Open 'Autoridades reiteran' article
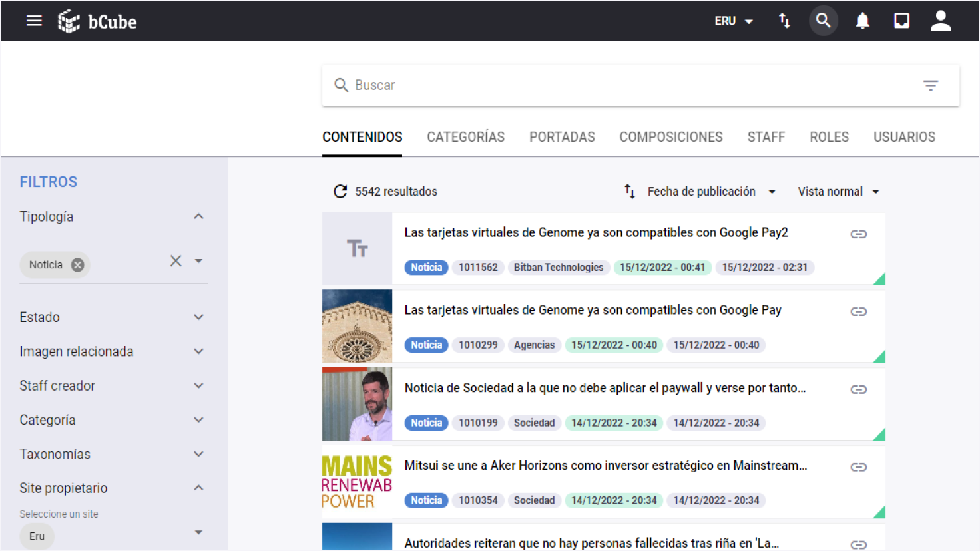980x551 pixels. (592, 543)
